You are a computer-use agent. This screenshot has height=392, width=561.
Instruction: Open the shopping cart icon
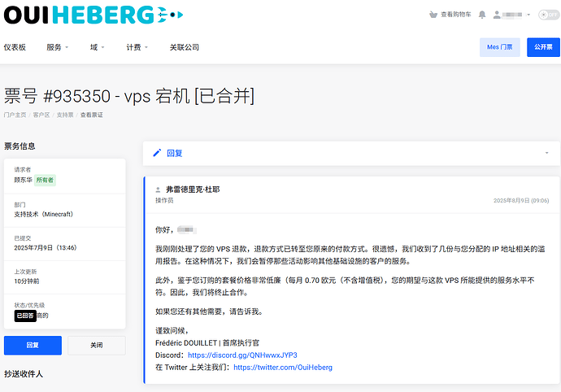tap(433, 15)
